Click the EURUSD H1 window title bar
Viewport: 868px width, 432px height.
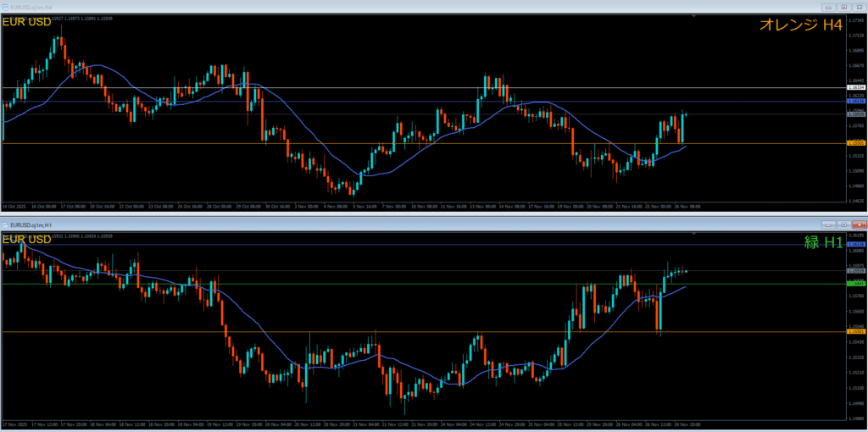pyautogui.click(x=424, y=224)
